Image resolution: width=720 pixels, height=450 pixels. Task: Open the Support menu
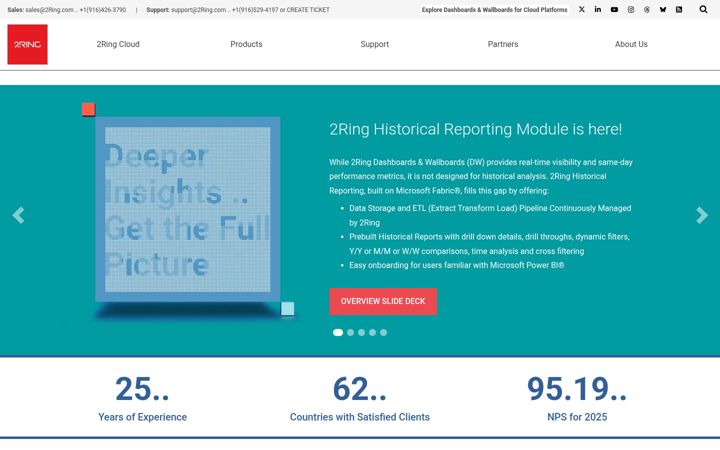(x=375, y=44)
